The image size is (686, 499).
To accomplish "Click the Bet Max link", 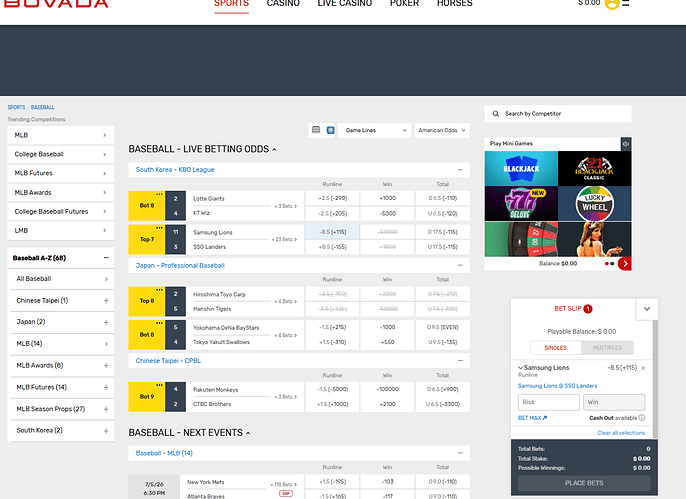I will coord(532,418).
